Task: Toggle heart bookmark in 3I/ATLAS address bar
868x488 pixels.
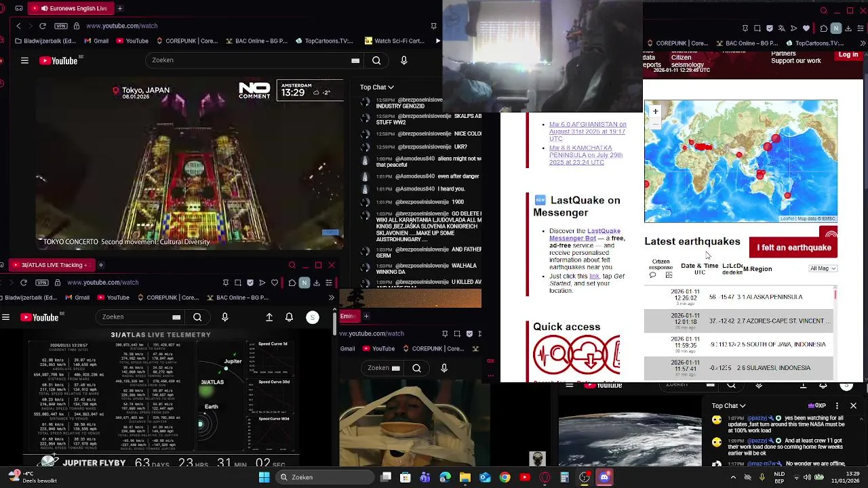Action: coord(275,283)
